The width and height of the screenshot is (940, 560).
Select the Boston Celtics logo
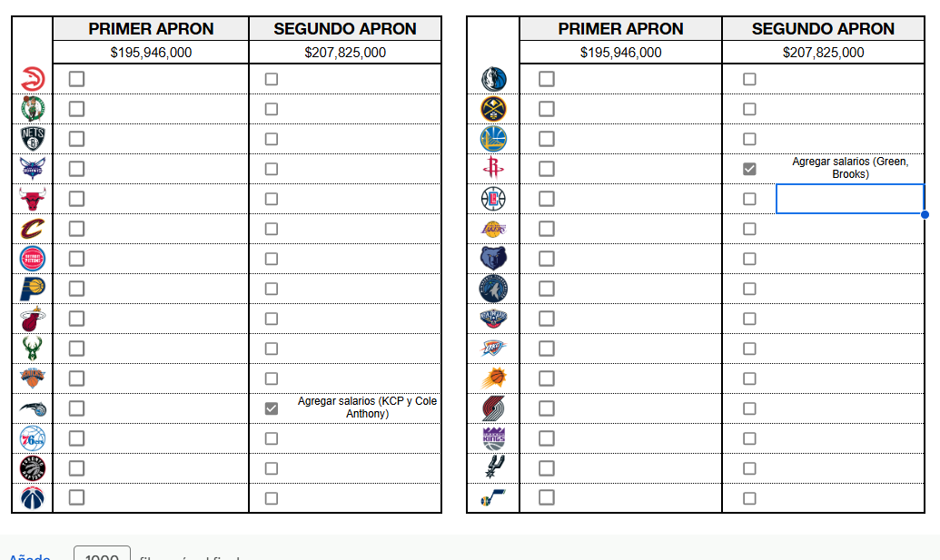33,109
